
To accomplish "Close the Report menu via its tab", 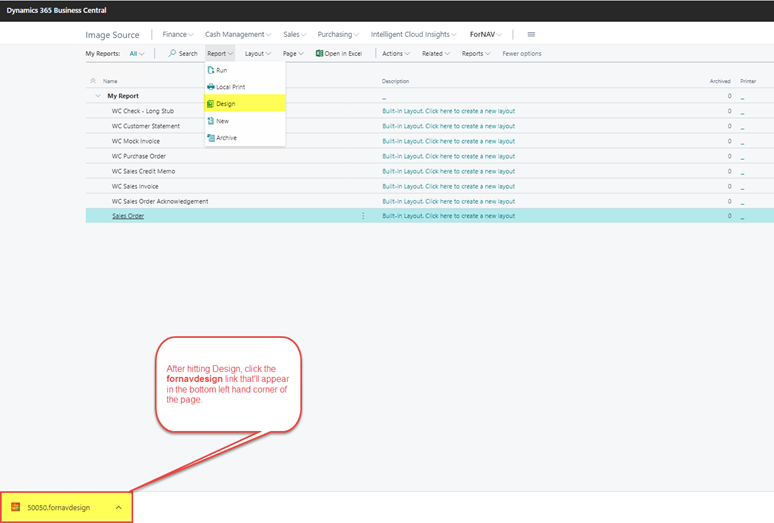I will [220, 53].
